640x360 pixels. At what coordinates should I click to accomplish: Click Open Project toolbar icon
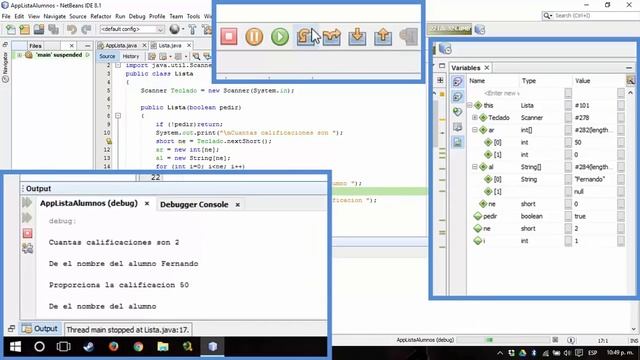[39, 29]
